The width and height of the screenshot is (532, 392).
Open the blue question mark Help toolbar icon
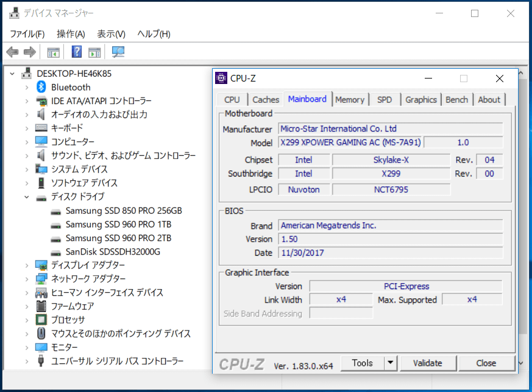tap(77, 52)
